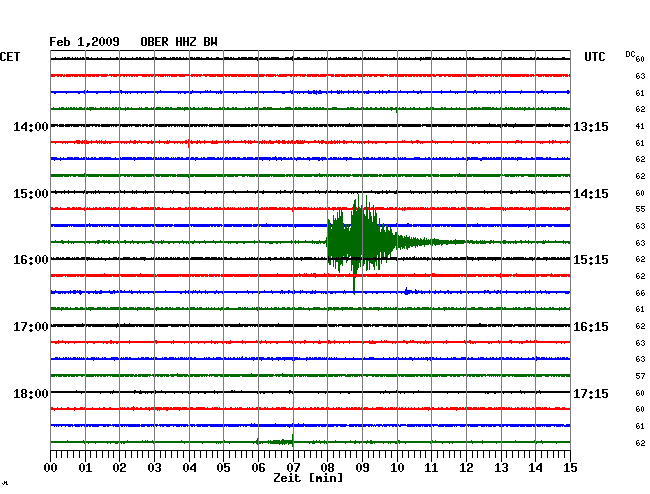Select minute tick label 00
The height and width of the screenshot is (494, 650).
pyautogui.click(x=51, y=468)
